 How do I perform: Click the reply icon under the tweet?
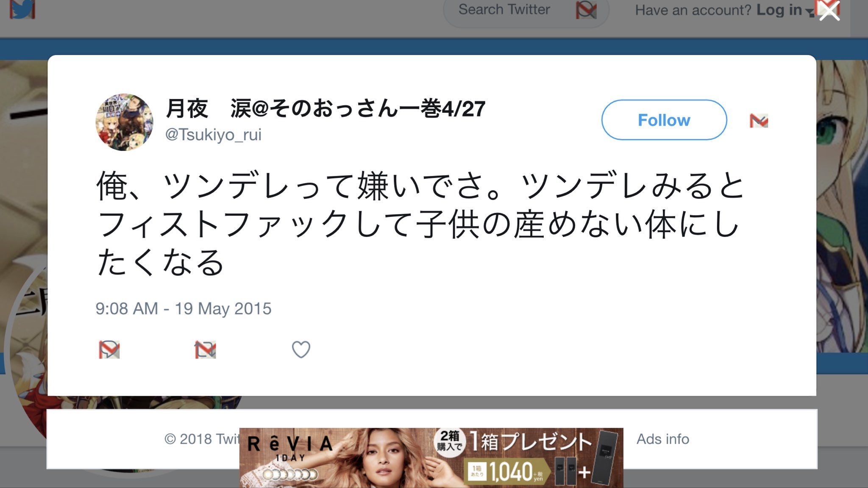109,349
